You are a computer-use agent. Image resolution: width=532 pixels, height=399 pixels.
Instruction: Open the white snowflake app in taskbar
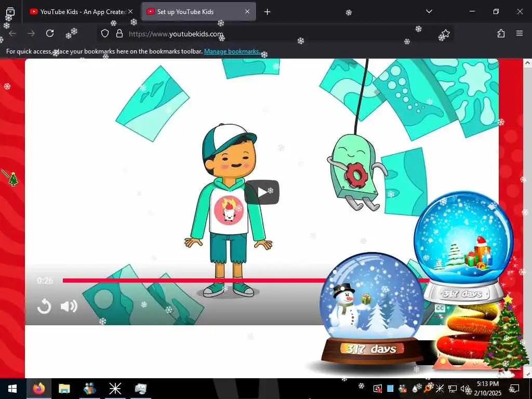pos(115,389)
